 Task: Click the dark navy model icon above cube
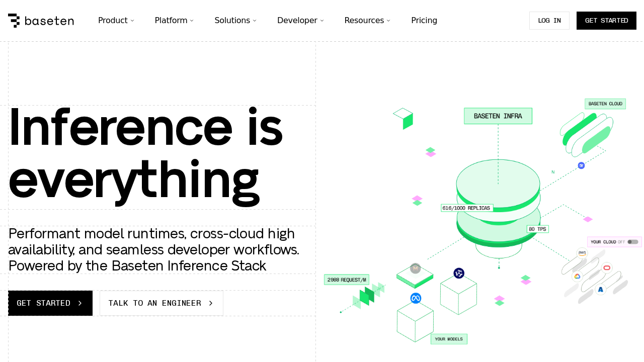tap(459, 273)
